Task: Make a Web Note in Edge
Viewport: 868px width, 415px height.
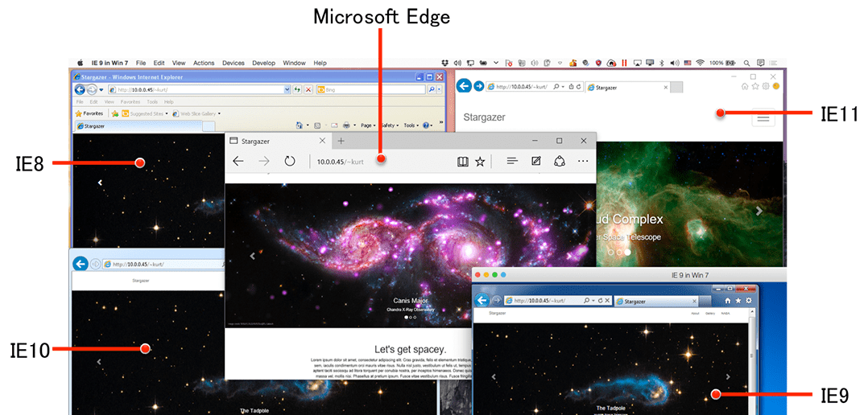Action: point(536,161)
